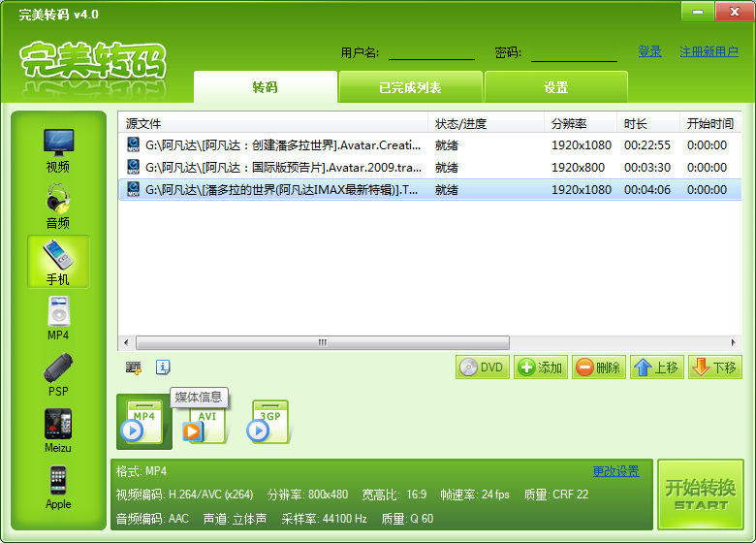Click the add video clip film icon
Screen dimensions: 756x543
coord(134,367)
